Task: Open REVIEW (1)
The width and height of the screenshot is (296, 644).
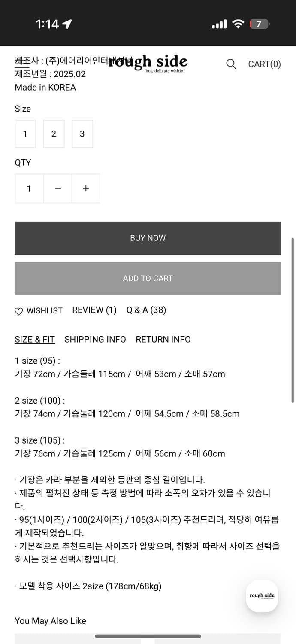Action: (94, 310)
